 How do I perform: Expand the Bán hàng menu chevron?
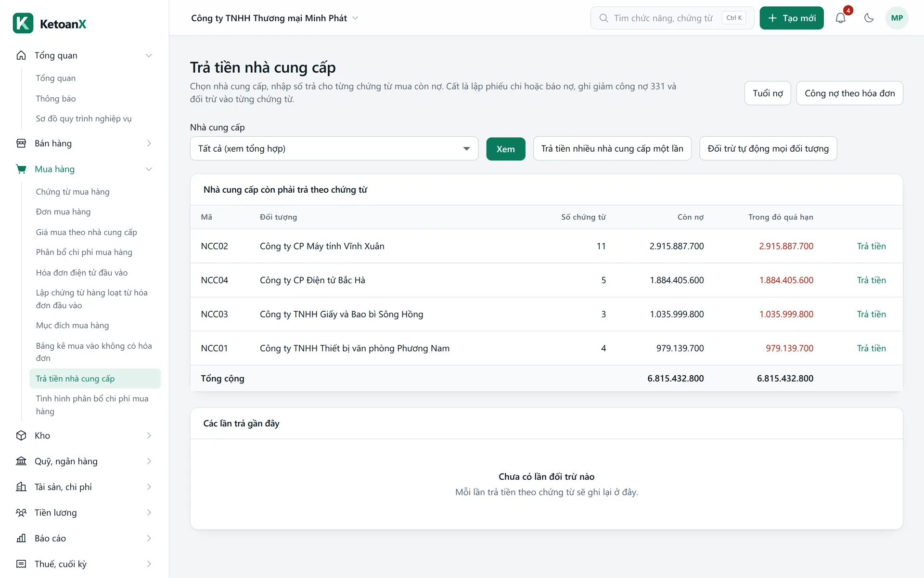149,143
